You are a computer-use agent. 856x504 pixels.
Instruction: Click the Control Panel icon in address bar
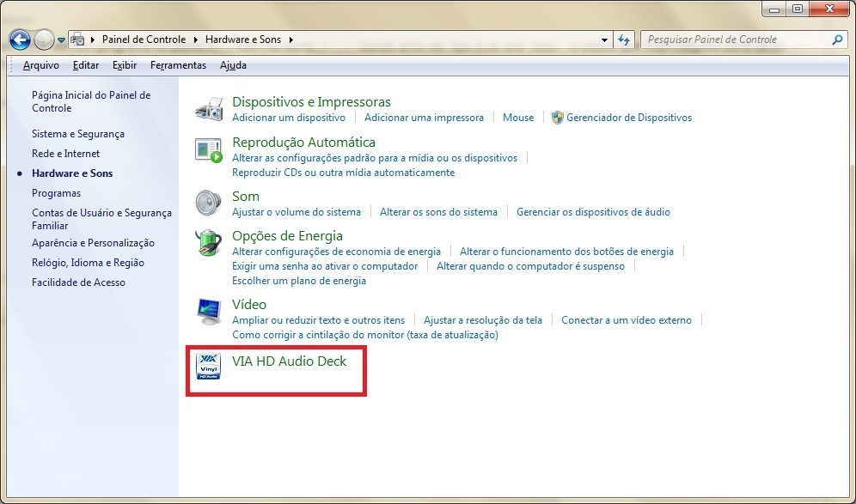coord(77,39)
